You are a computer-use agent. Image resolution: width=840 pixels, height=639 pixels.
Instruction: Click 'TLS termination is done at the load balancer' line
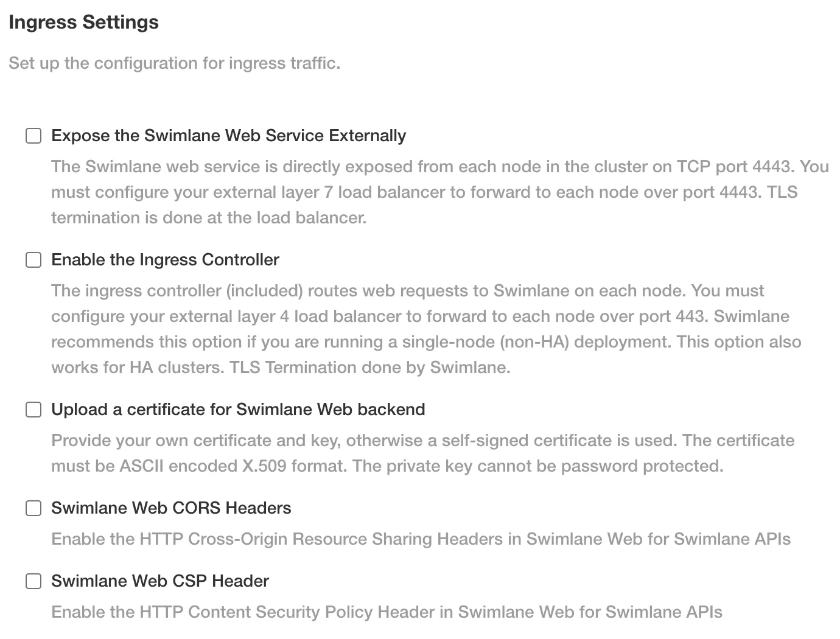tap(209, 218)
